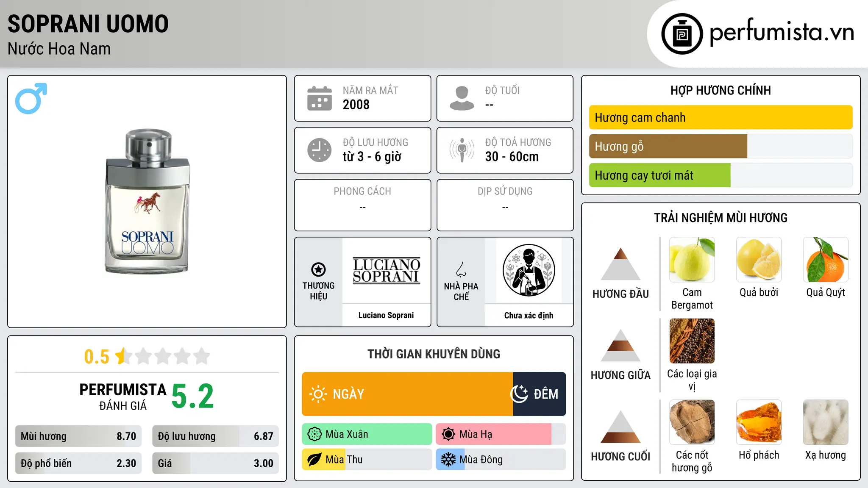Open the Hổ phách note image
The image size is (868, 488).
tap(759, 422)
